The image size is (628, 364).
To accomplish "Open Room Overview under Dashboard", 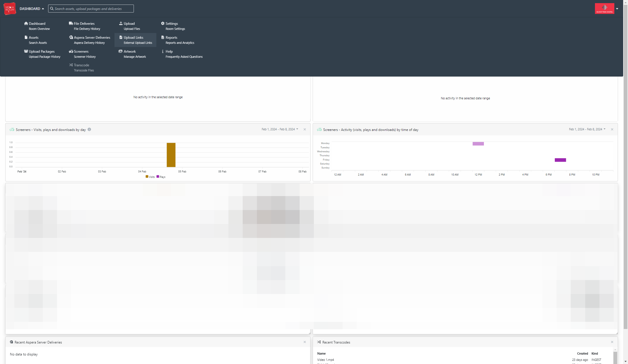I will [39, 29].
